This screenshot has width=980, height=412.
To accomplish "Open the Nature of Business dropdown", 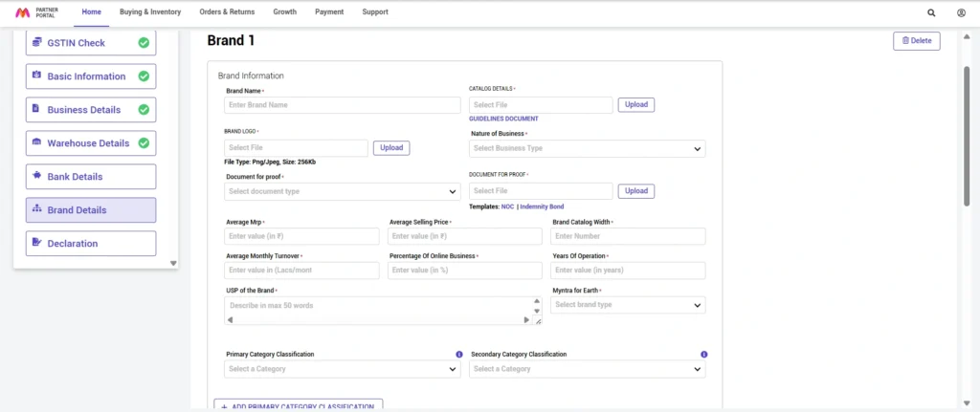I will 588,148.
